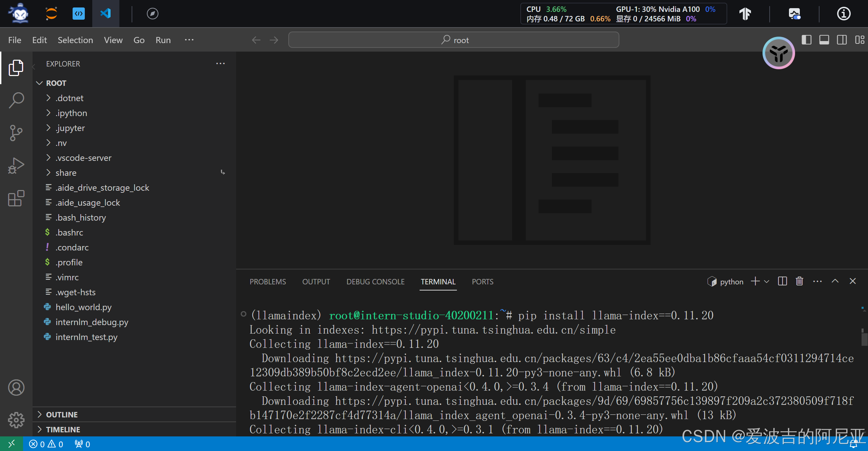Kill terminal with the trash icon
This screenshot has height=451, width=868.
(799, 281)
